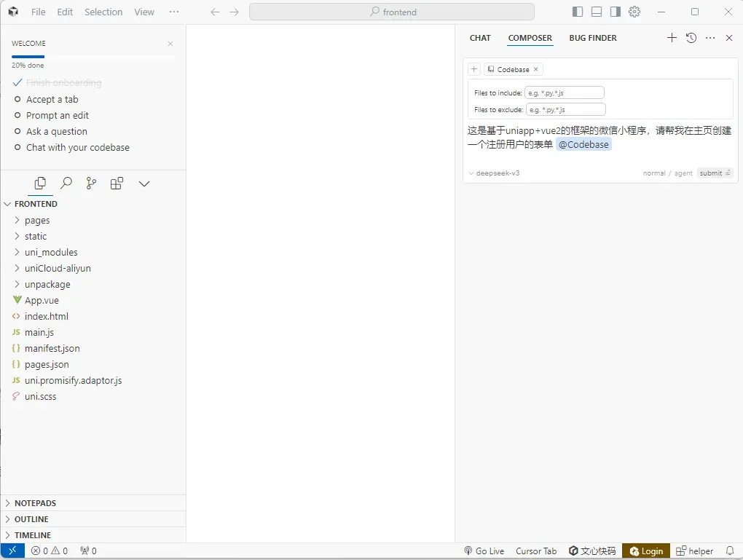Add context with small plus button

coord(474,69)
